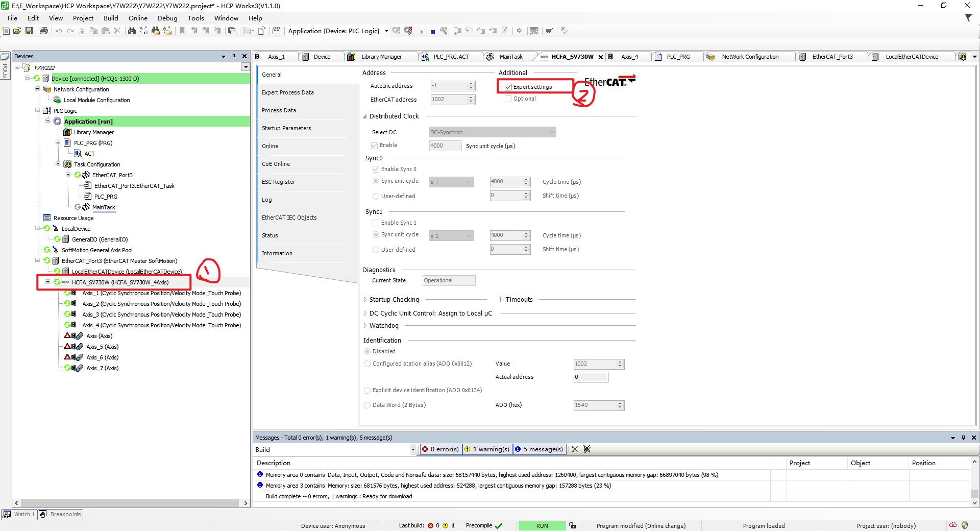Select SoftMotion General Axis Pool node

(x=97, y=250)
